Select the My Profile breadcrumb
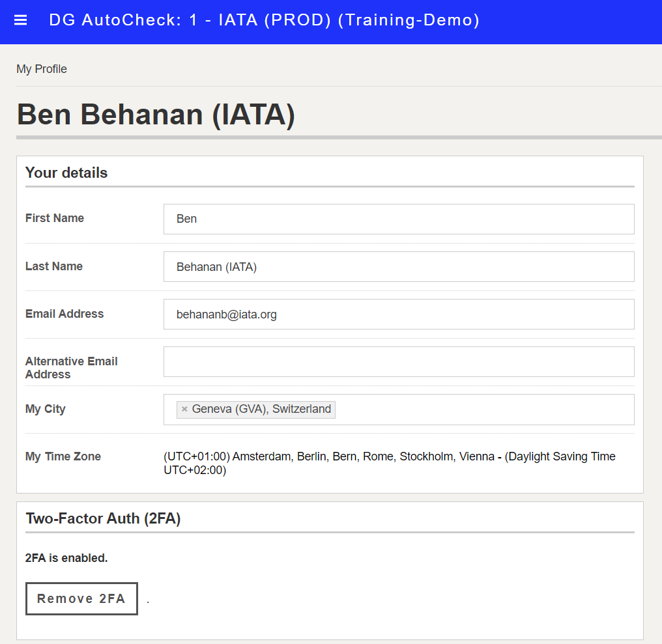The width and height of the screenshot is (662, 644). tap(42, 69)
